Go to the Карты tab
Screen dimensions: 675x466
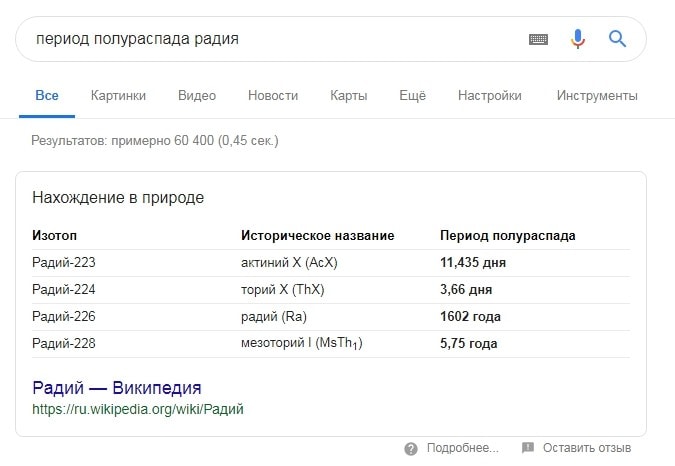pyautogui.click(x=348, y=96)
